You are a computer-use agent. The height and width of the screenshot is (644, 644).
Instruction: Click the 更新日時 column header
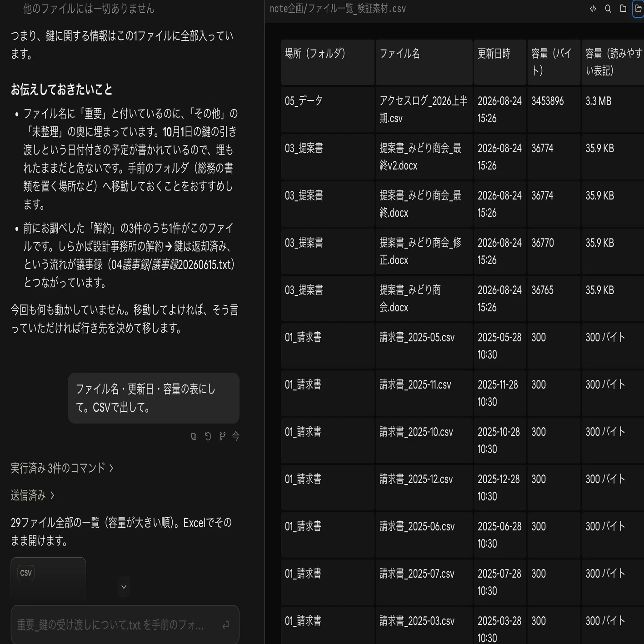click(x=500, y=62)
